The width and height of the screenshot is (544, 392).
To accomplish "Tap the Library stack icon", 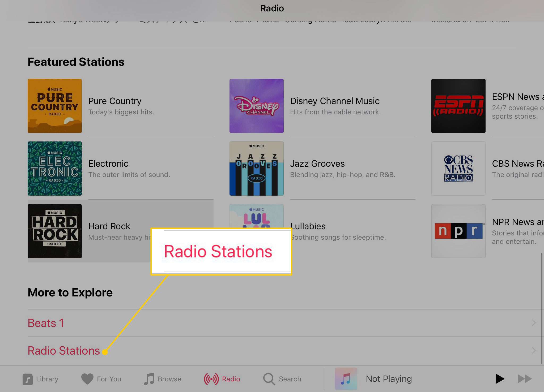I will (x=27, y=378).
